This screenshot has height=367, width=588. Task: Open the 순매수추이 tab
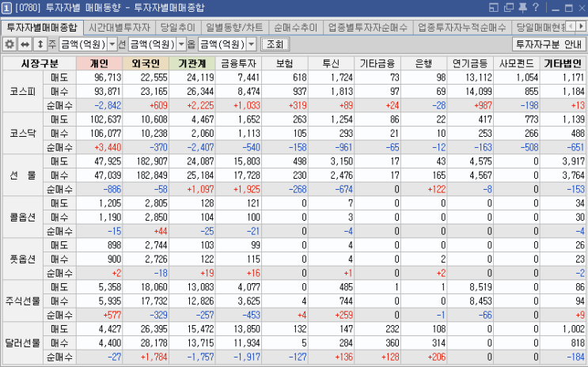click(x=295, y=28)
